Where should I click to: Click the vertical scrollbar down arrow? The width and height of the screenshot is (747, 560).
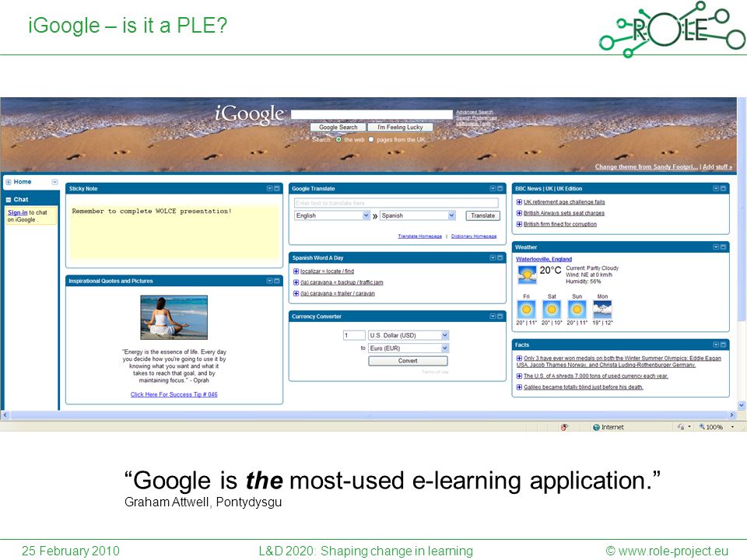742,405
